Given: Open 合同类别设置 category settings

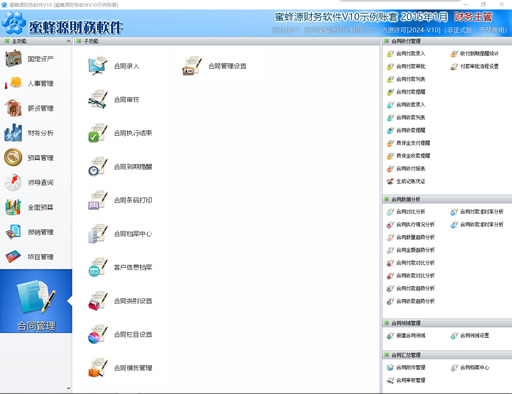Looking at the screenshot, I should (98, 301).
